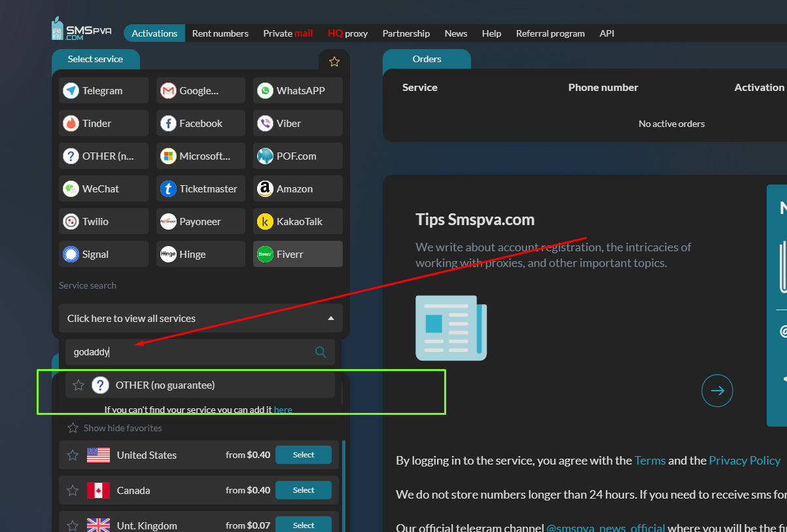Favorite the OTHER (no guarantee) result
787x532 pixels.
point(79,385)
